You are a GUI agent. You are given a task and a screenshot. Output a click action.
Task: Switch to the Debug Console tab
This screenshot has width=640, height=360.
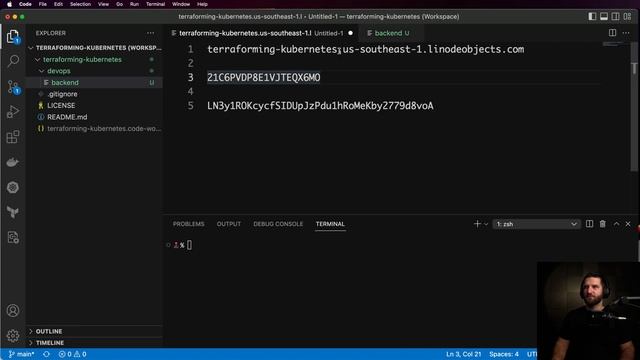pyautogui.click(x=278, y=224)
